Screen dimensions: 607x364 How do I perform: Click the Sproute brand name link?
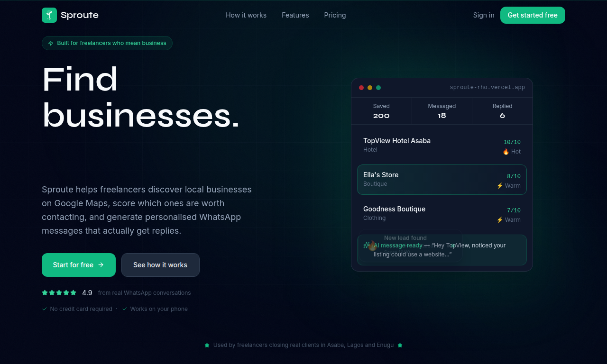point(80,15)
